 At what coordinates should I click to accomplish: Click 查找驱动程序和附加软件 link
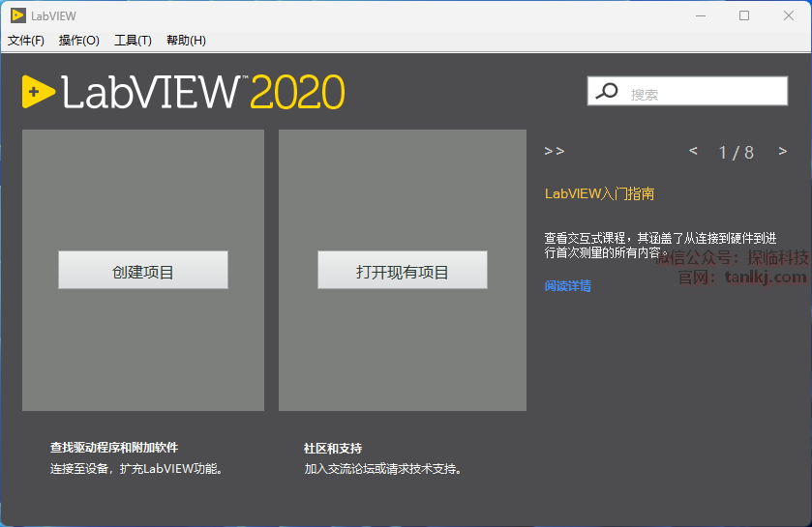coord(114,448)
